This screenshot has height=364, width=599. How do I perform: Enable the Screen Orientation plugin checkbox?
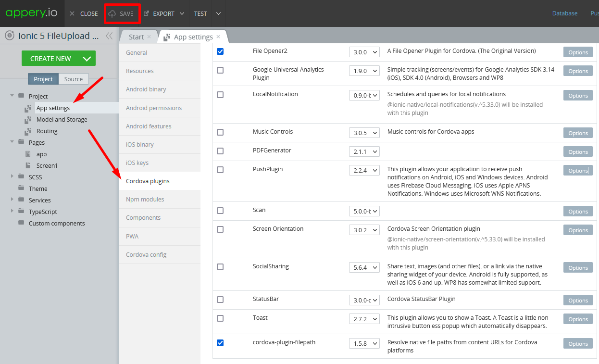click(x=220, y=229)
